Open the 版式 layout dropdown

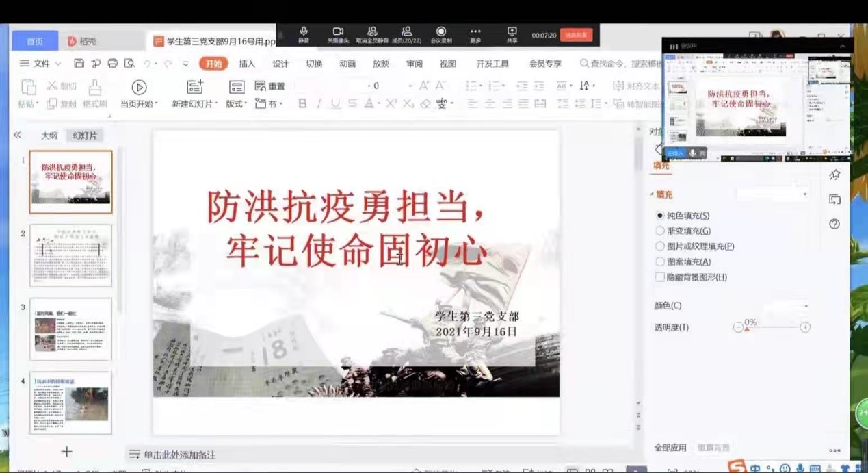pos(237,104)
